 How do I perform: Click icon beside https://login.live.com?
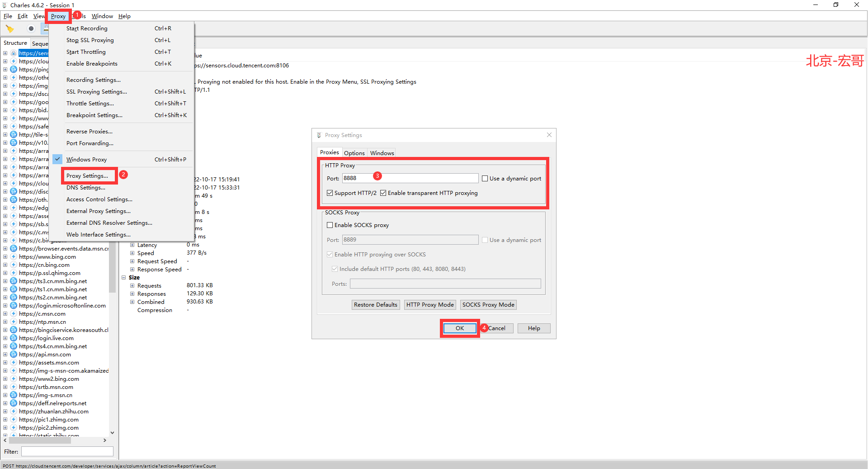[x=14, y=338]
